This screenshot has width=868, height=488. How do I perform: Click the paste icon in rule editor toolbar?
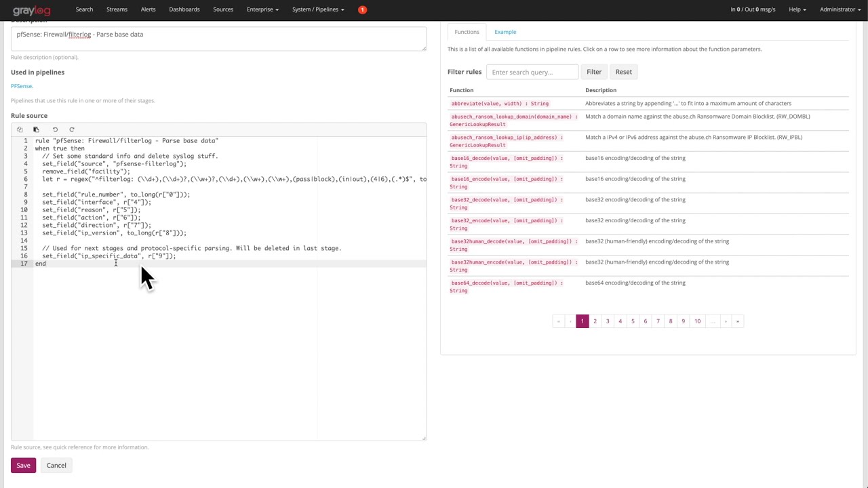coord(36,129)
